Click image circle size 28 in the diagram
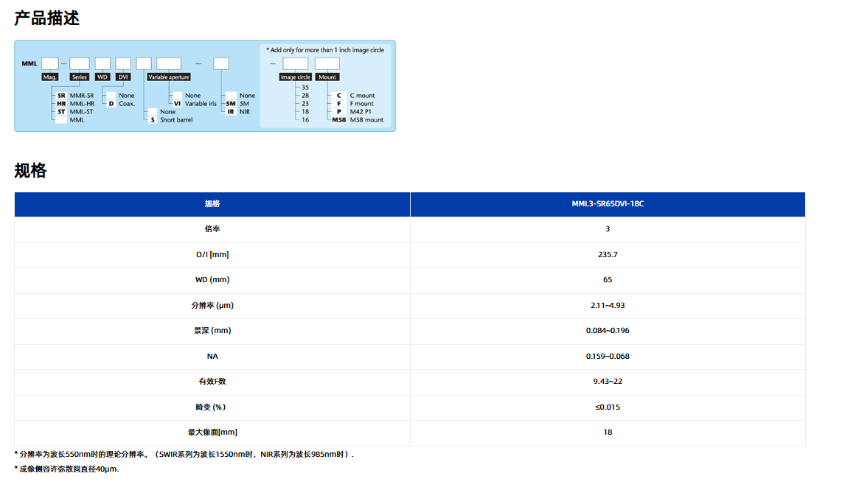The width and height of the screenshot is (842, 504). click(305, 96)
